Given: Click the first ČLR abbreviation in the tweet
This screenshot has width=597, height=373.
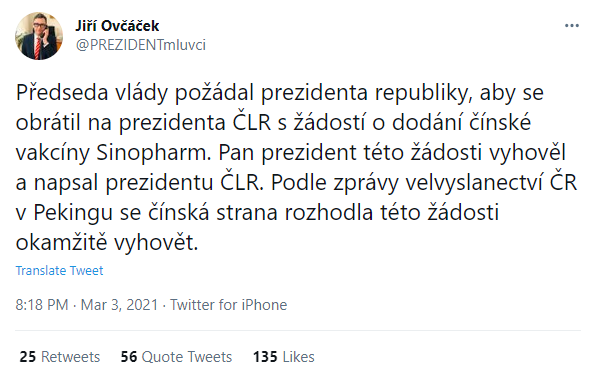Looking at the screenshot, I should [x=252, y=123].
